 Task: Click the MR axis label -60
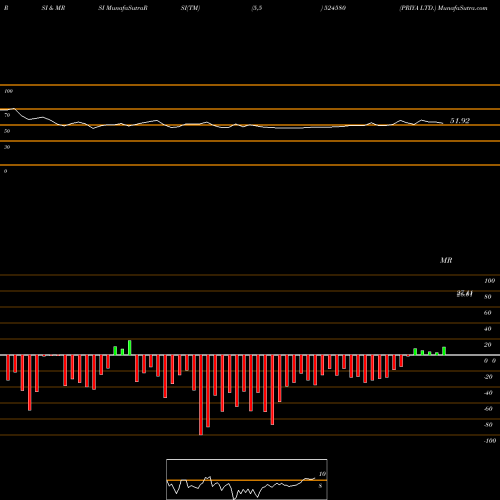[x=488, y=409]
